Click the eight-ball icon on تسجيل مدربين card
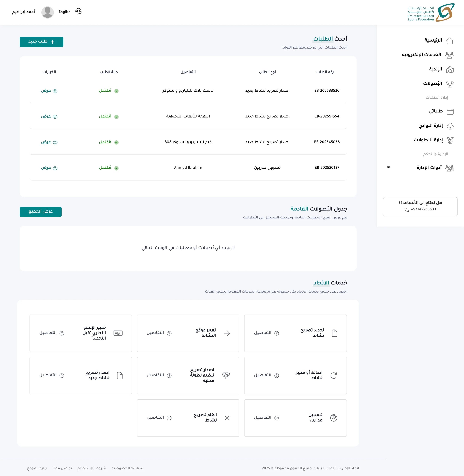The image size is (464, 476). tap(333, 418)
